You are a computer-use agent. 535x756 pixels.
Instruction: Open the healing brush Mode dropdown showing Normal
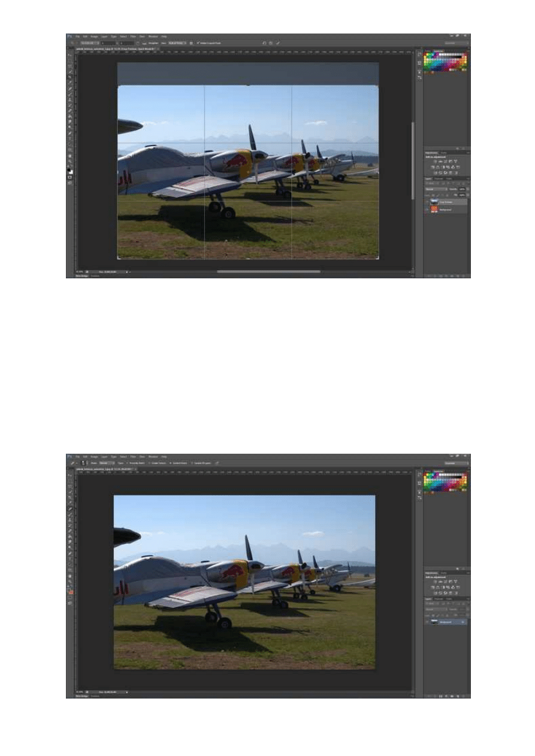[x=105, y=463]
